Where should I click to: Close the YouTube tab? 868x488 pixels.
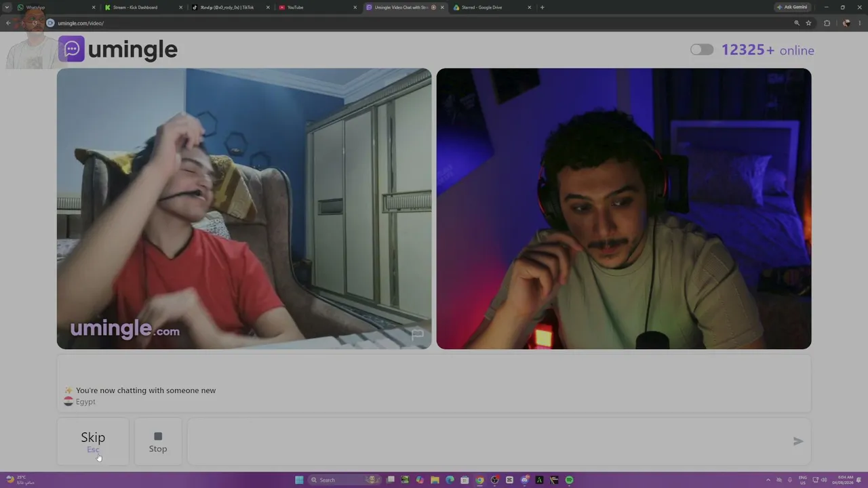(355, 7)
